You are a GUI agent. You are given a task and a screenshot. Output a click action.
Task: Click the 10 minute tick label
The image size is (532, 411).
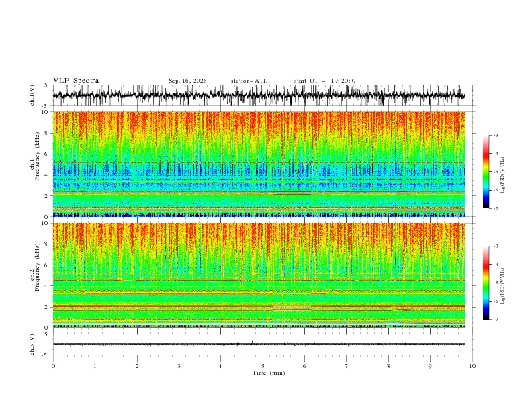[472, 366]
